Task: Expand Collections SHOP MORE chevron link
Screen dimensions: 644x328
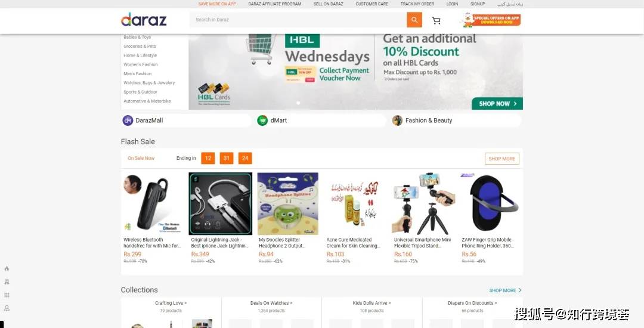Action: click(x=505, y=290)
